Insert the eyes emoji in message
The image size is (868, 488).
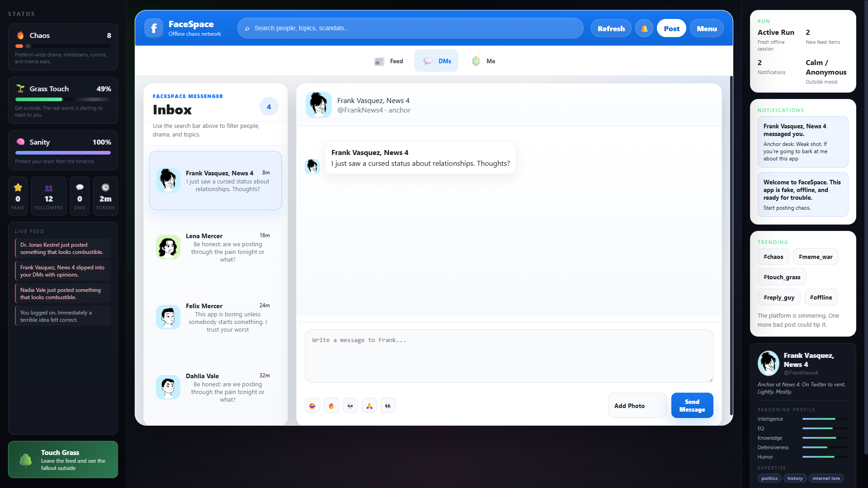388,405
